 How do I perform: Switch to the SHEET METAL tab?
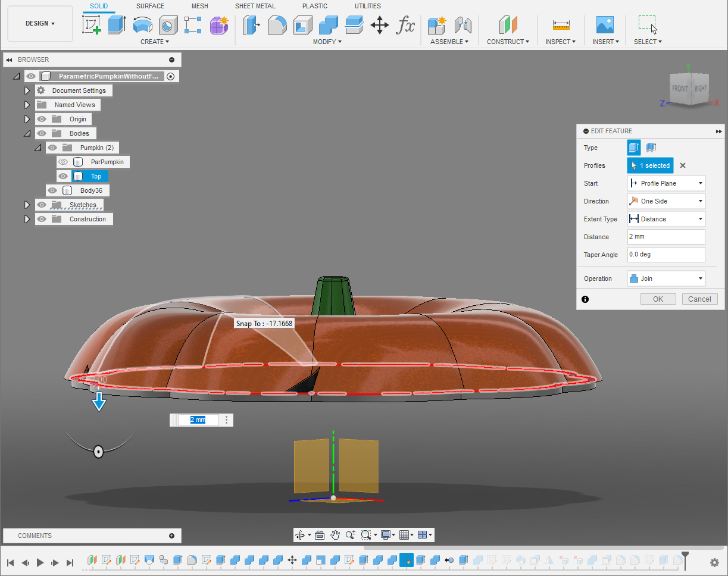(x=255, y=6)
